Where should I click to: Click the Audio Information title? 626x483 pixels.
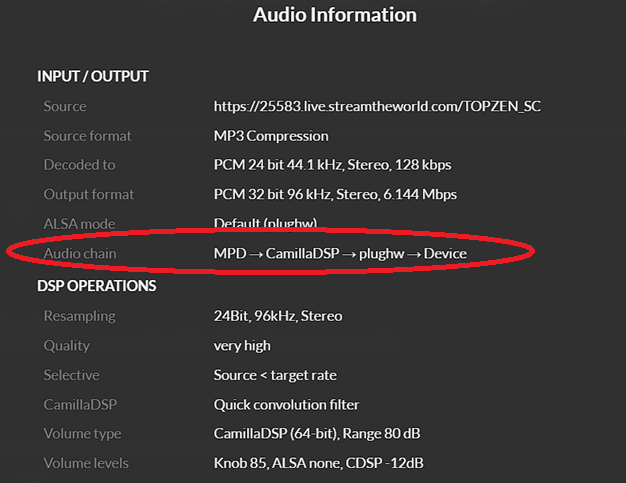pos(334,15)
